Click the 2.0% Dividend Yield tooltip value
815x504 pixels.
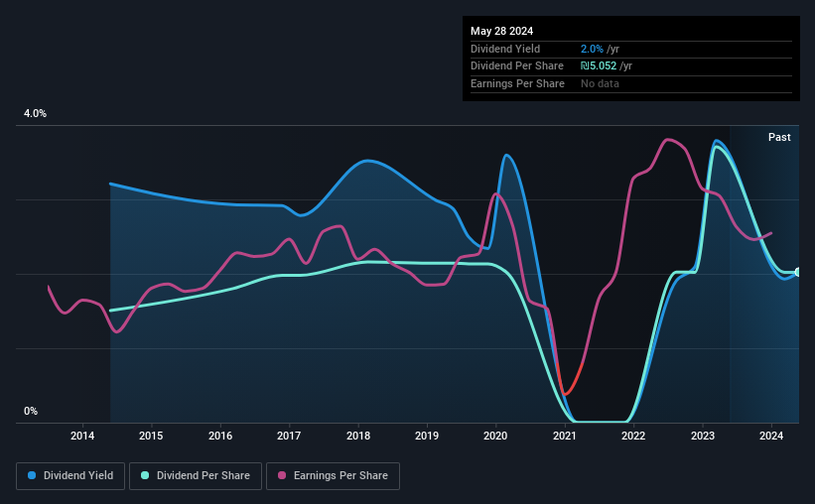point(592,49)
